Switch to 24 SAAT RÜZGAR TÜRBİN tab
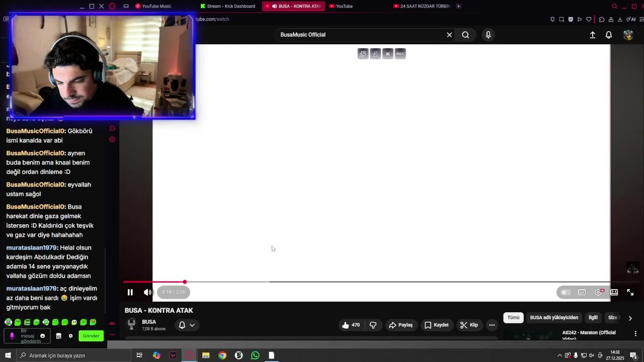Screen dimensions: 644x362 (422, 6)
